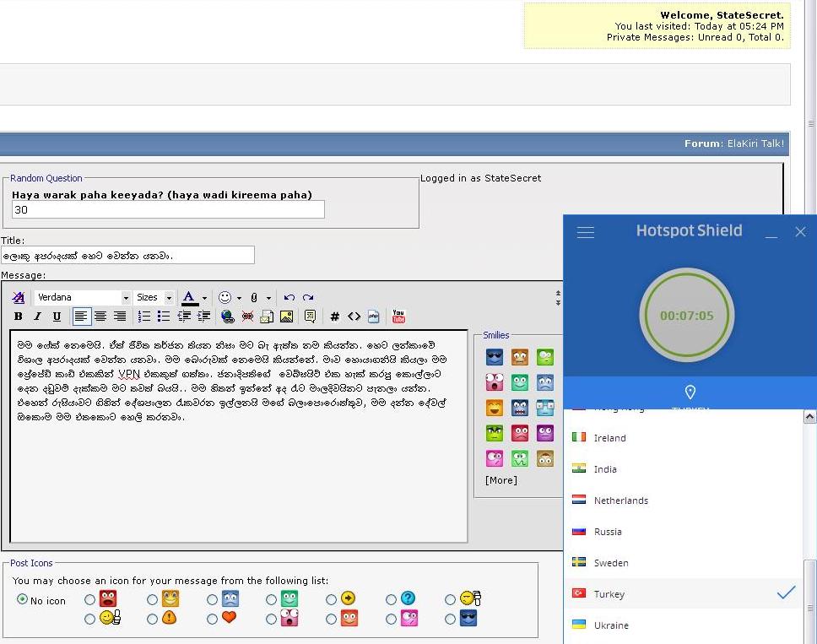Click the location pin icon in Hotspot Shield
This screenshot has height=644, width=817.
(x=690, y=392)
